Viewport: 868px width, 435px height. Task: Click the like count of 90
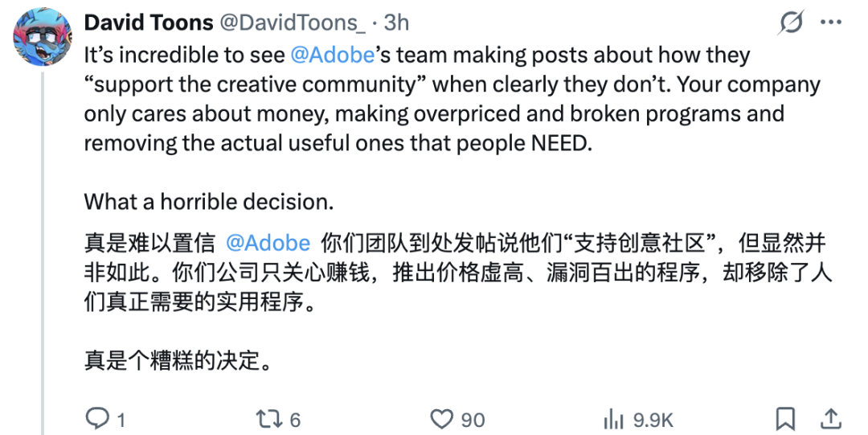click(x=473, y=420)
